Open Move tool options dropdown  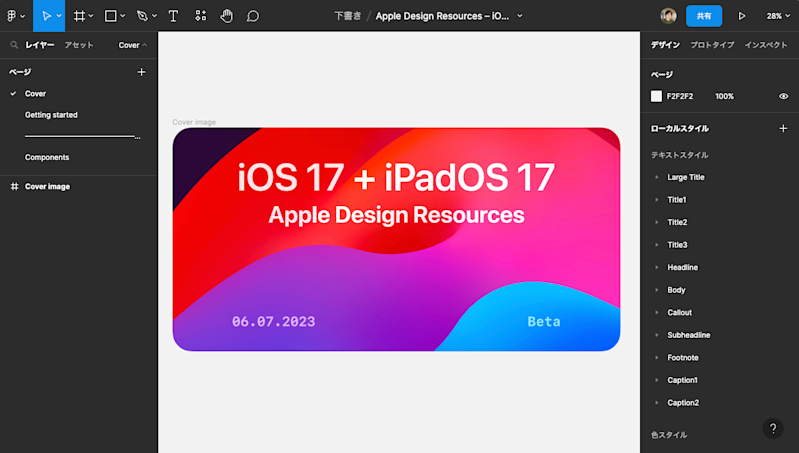(59, 16)
